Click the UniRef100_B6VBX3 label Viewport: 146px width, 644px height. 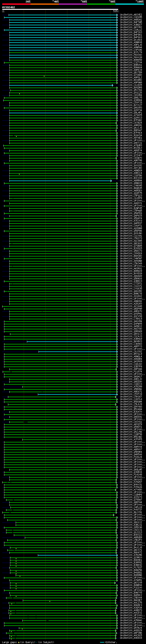(x=131, y=341)
